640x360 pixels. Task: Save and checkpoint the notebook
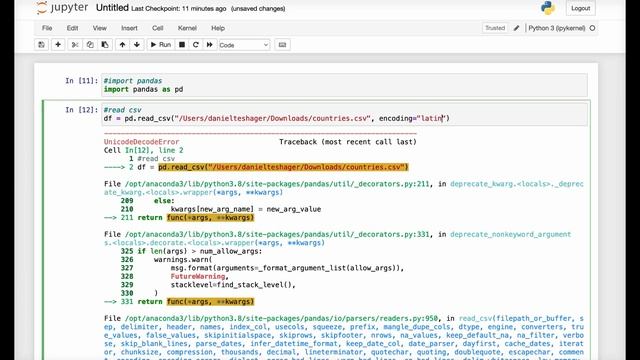[x=41, y=44]
